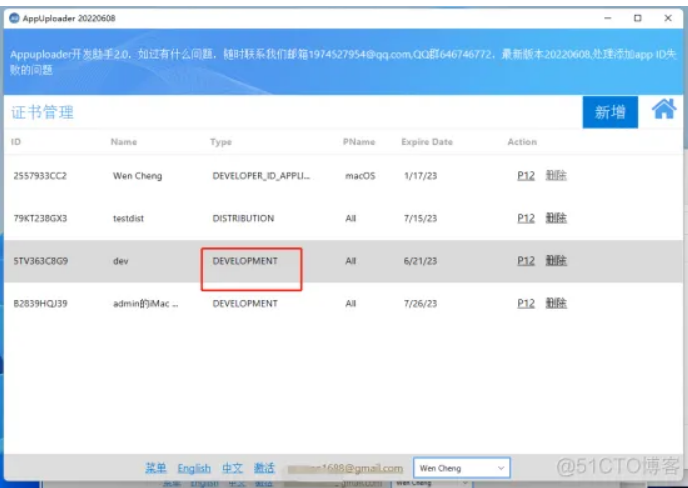Viewport: 688px width, 488px height.
Task: Click expire date 7/15/23
Action: click(420, 219)
